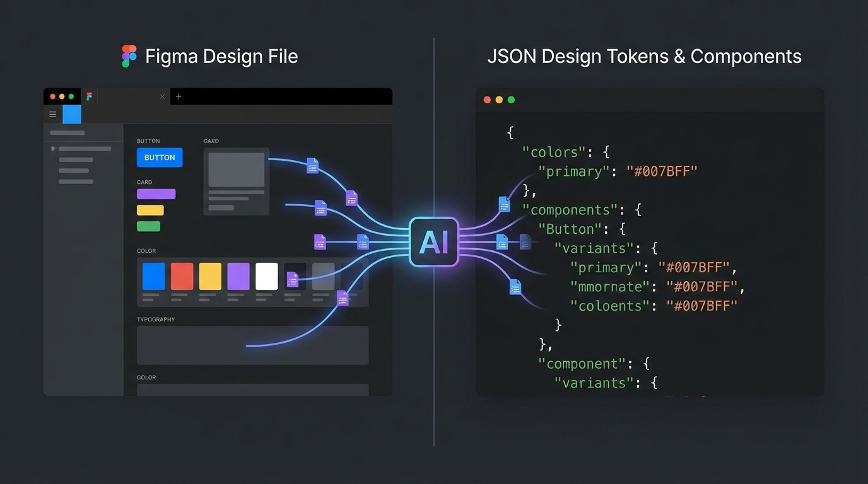This screenshot has height=484, width=868.
Task: Select the green bar under CARD label
Action: (x=148, y=226)
